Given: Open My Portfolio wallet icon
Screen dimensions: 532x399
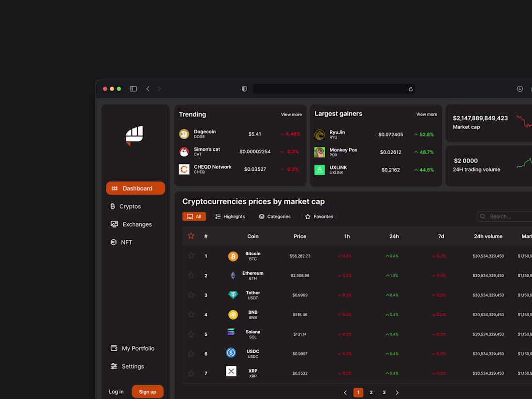Looking at the screenshot, I should [114, 348].
